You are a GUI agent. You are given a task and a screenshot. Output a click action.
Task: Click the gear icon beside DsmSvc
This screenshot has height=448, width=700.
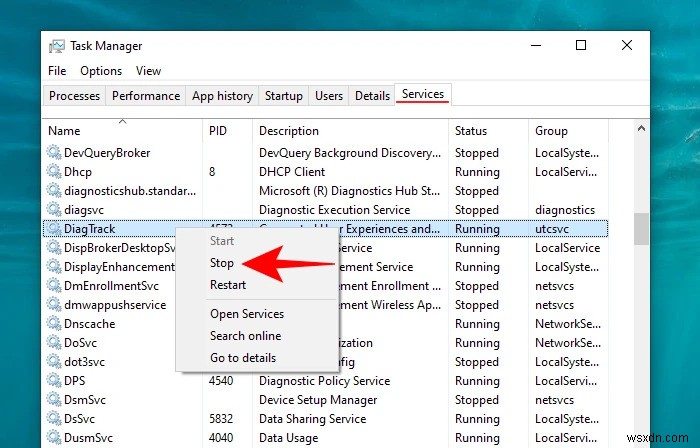point(54,399)
